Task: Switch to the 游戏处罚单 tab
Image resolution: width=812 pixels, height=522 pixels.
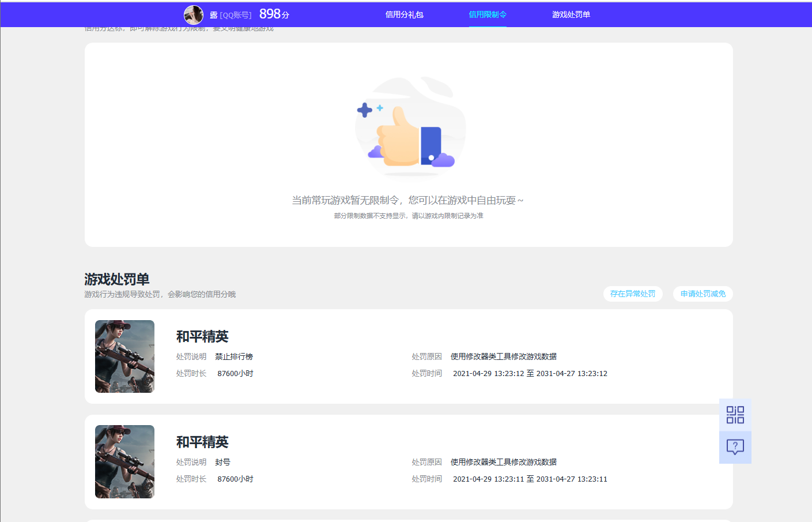Action: pos(571,14)
